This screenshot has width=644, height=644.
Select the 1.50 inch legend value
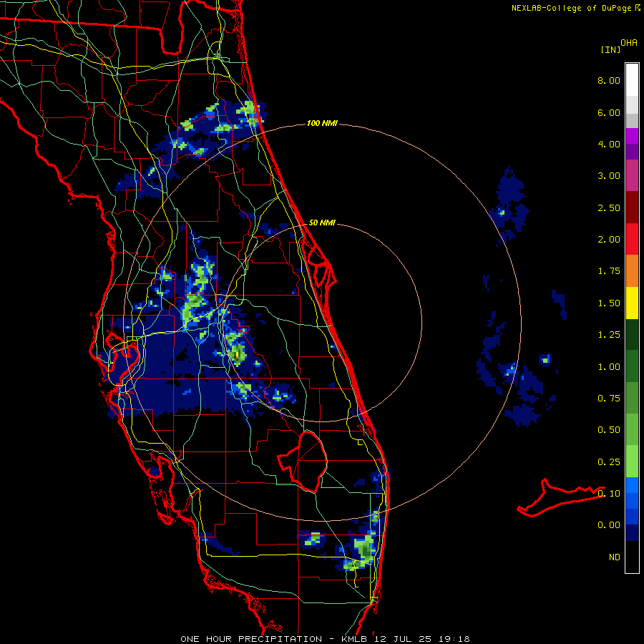pos(609,303)
